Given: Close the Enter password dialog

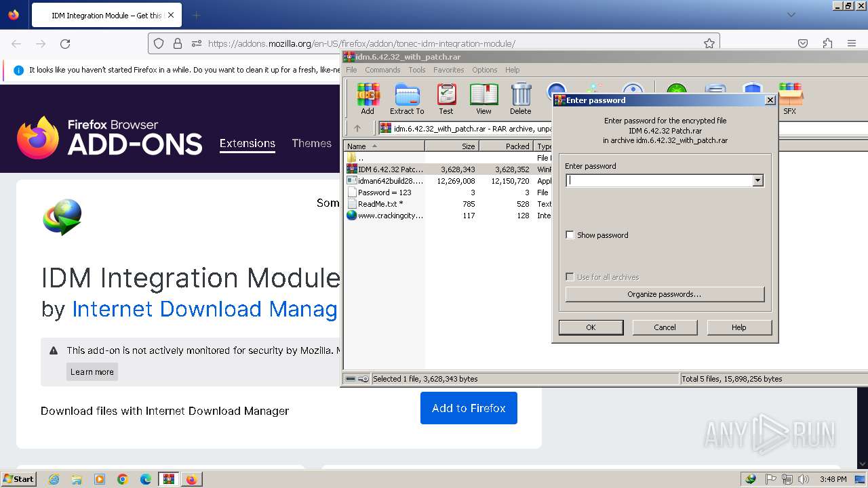Looking at the screenshot, I should pyautogui.click(x=770, y=100).
